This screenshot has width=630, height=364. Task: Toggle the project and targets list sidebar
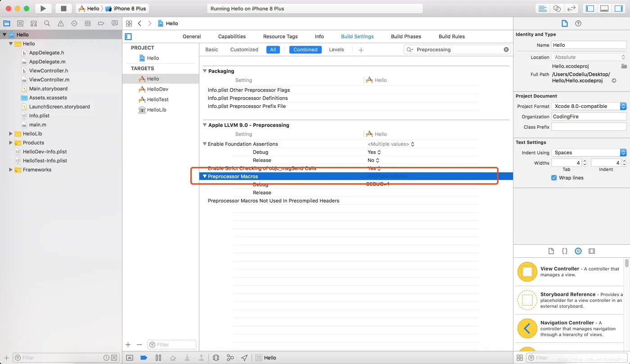pos(128,36)
